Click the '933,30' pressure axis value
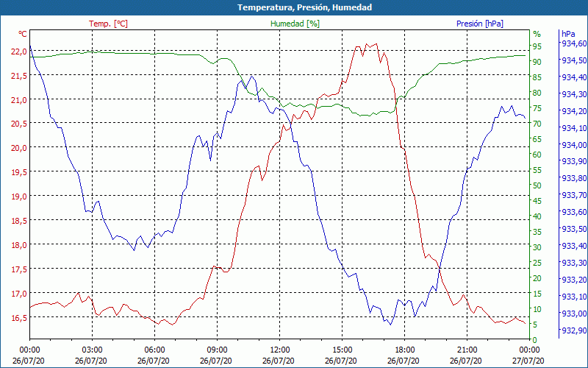Image resolution: width=588 pixels, height=368 pixels. pyautogui.click(x=574, y=263)
